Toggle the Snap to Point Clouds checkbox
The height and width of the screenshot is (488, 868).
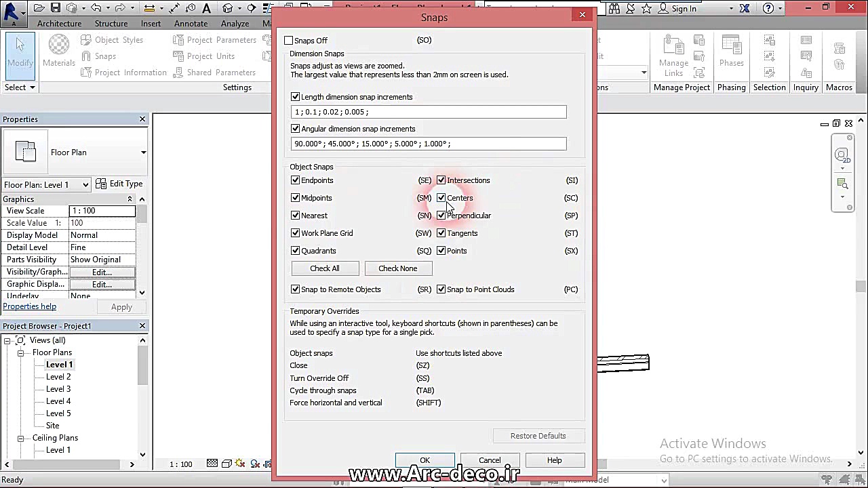pos(441,289)
